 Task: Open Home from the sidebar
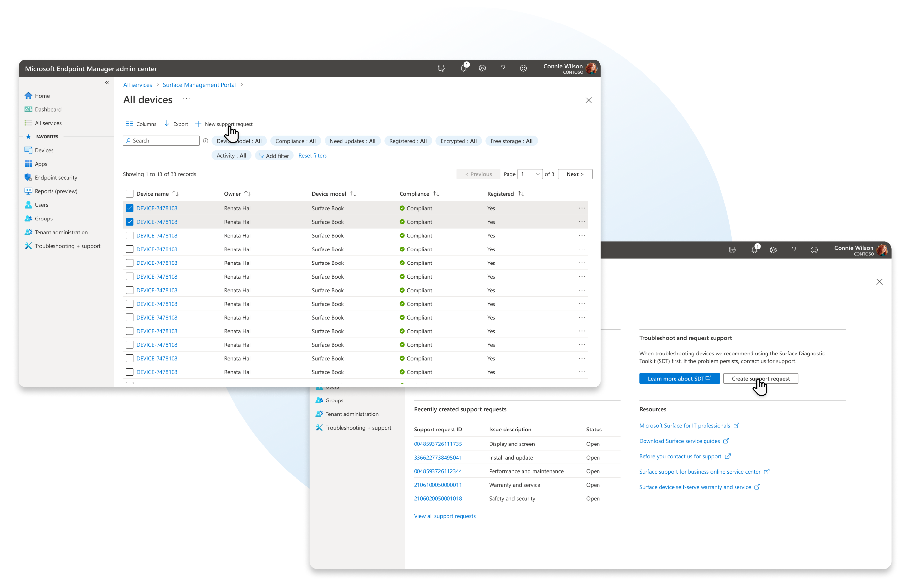coord(38,96)
